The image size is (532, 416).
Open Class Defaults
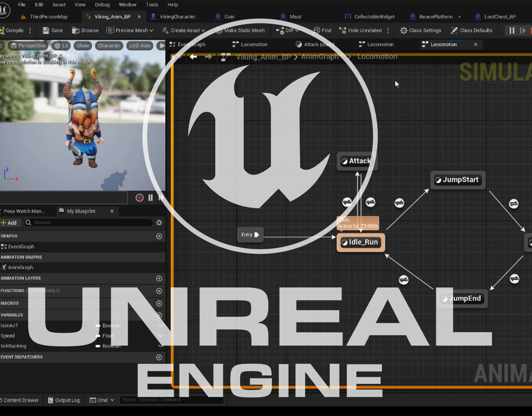(472, 30)
